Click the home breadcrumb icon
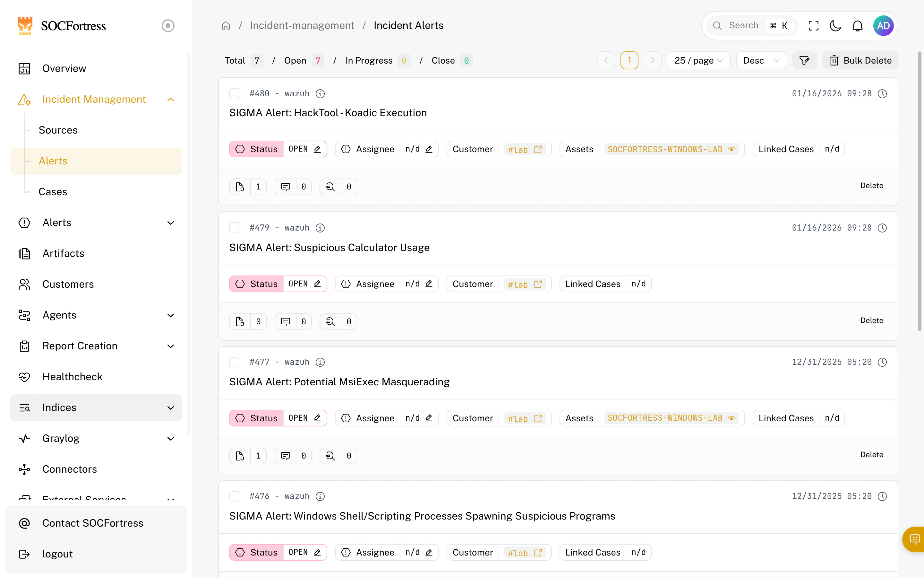 [226, 26]
